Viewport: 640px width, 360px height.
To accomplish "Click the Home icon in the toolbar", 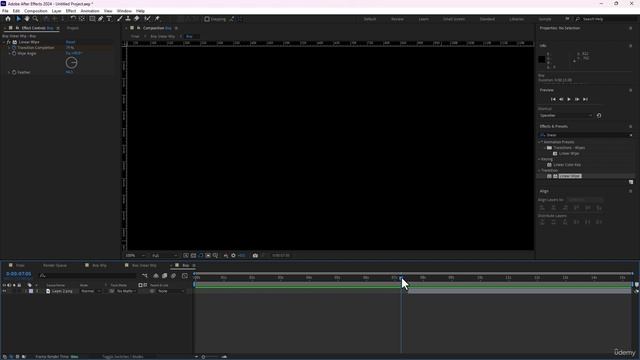I will pyautogui.click(x=8, y=19).
